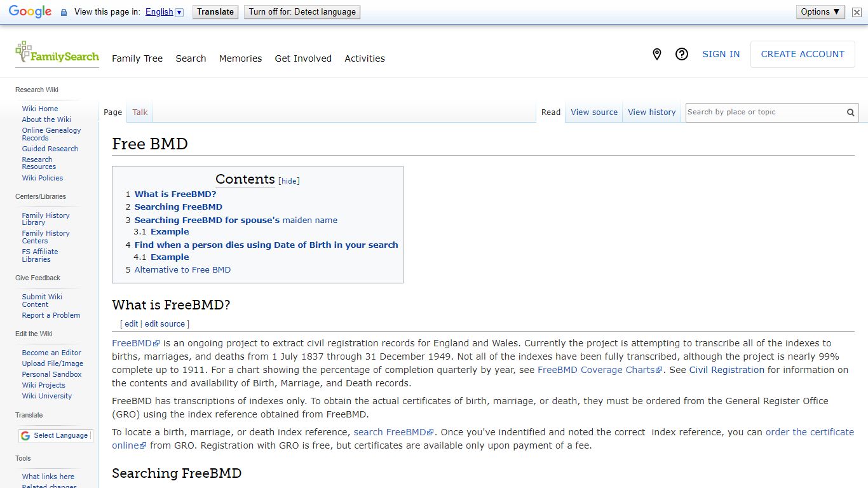868x488 pixels.
Task: Focus the Search by place or topic field
Action: [x=764, y=112]
